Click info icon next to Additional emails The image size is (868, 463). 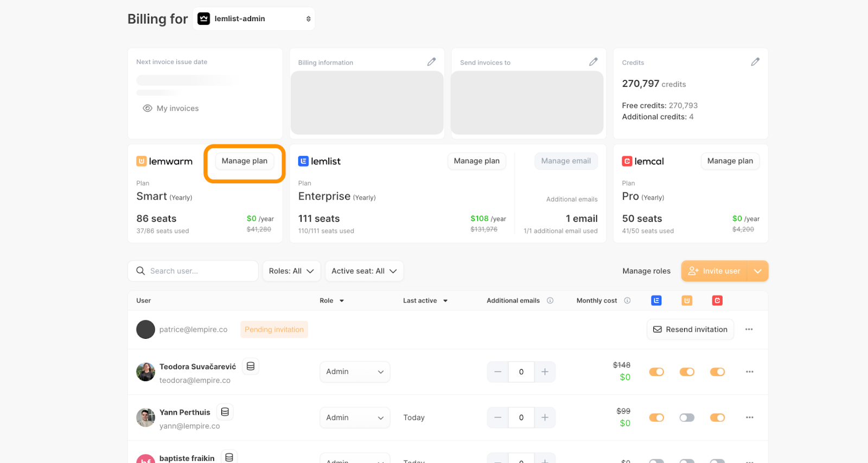click(550, 300)
